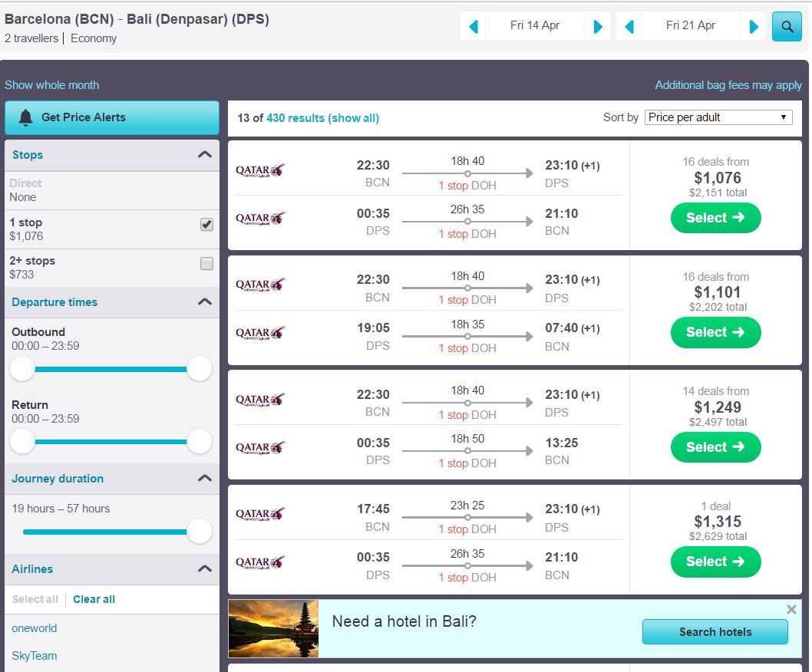Uncheck the 1 stop filter
Viewport: 812px width, 672px height.
(x=206, y=224)
